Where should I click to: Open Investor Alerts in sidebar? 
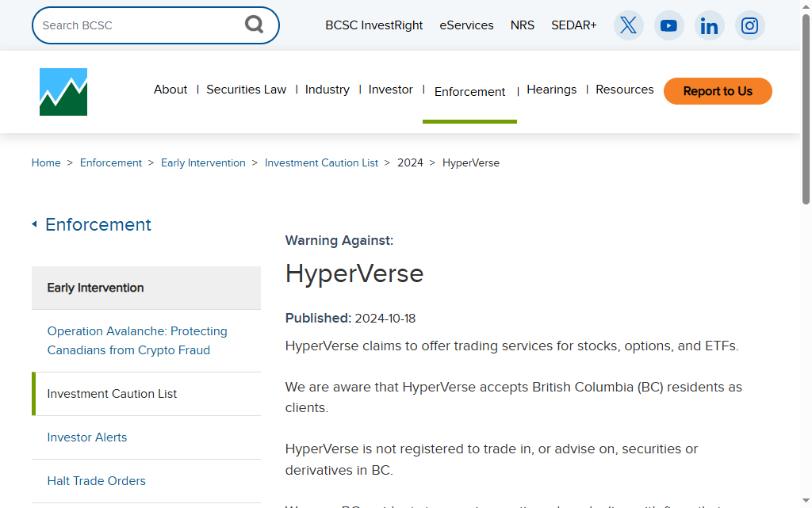pos(87,437)
